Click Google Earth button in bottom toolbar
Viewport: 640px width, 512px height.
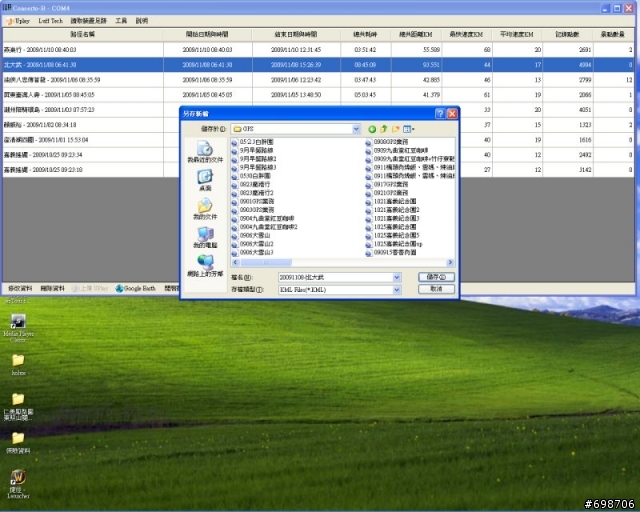(x=136, y=289)
